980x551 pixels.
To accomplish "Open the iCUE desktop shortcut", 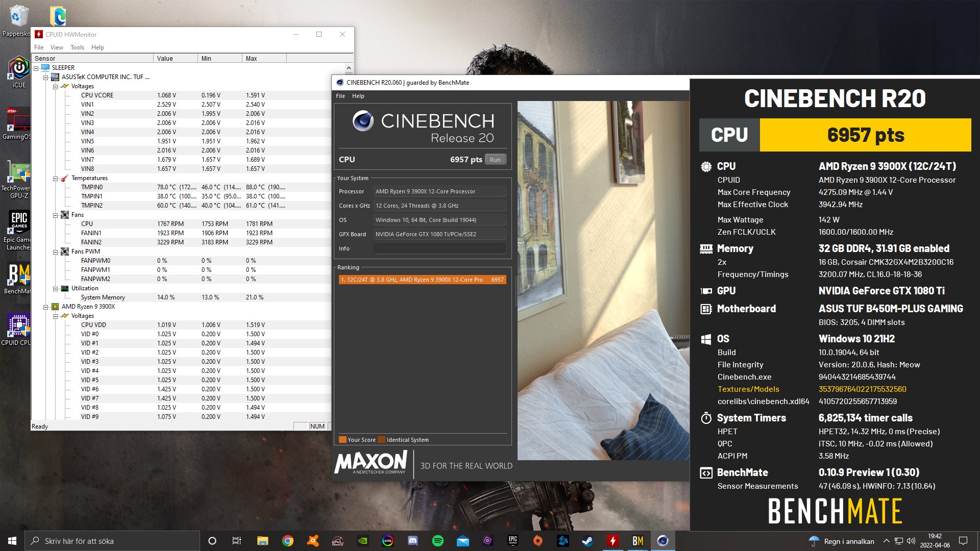I will tap(18, 72).
